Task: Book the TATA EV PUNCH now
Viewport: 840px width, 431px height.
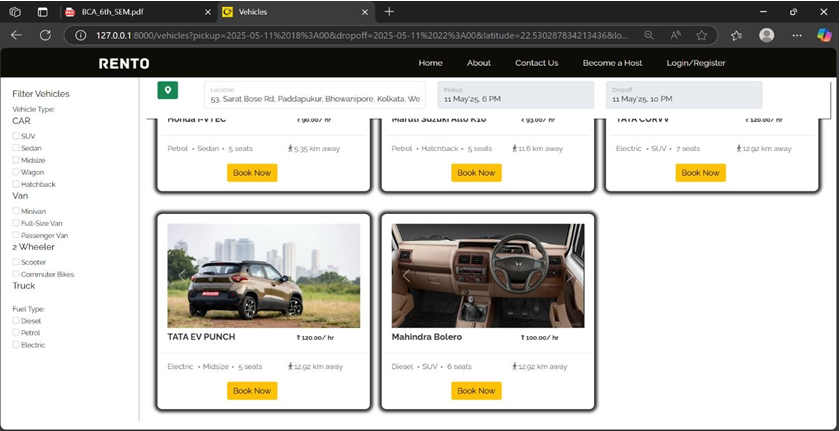Action: pos(252,391)
